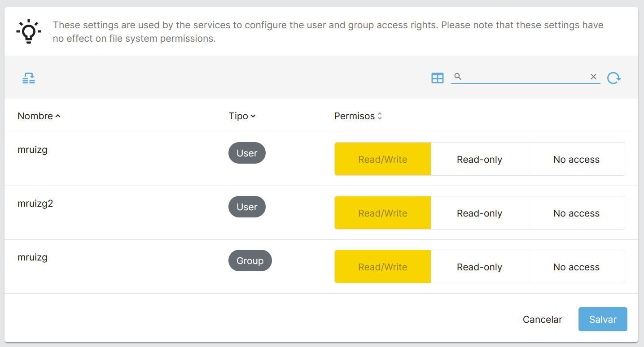Click the User badge for mruizg2

click(247, 207)
